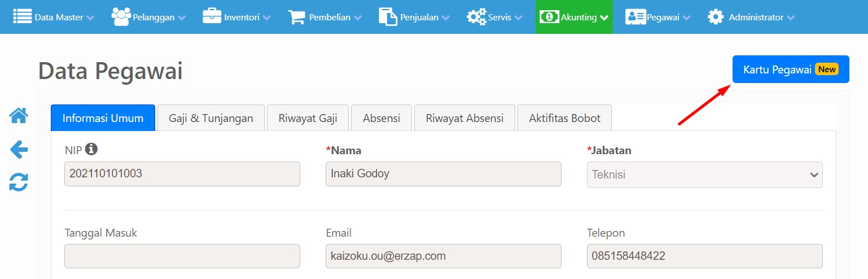The image size is (868, 279).
Task: Switch to the Gaji & Tunjangan tab
Action: pos(211,118)
